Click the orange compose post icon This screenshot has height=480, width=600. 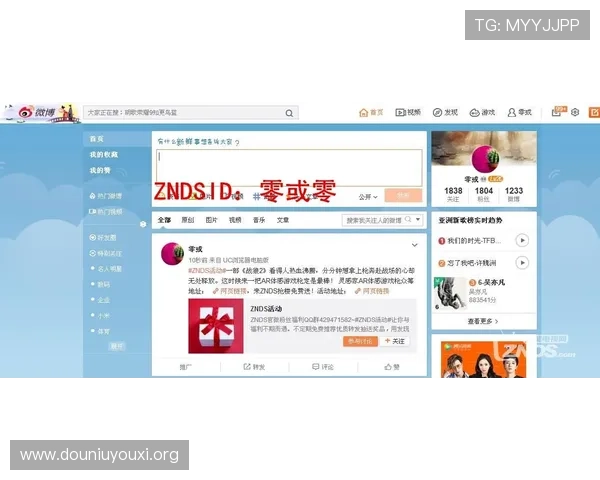click(595, 112)
